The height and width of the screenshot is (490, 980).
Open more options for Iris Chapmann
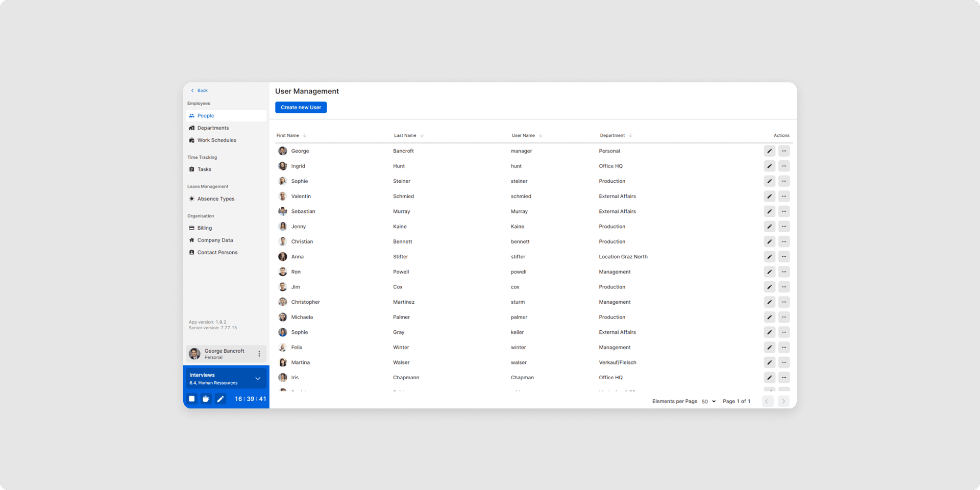[784, 378]
